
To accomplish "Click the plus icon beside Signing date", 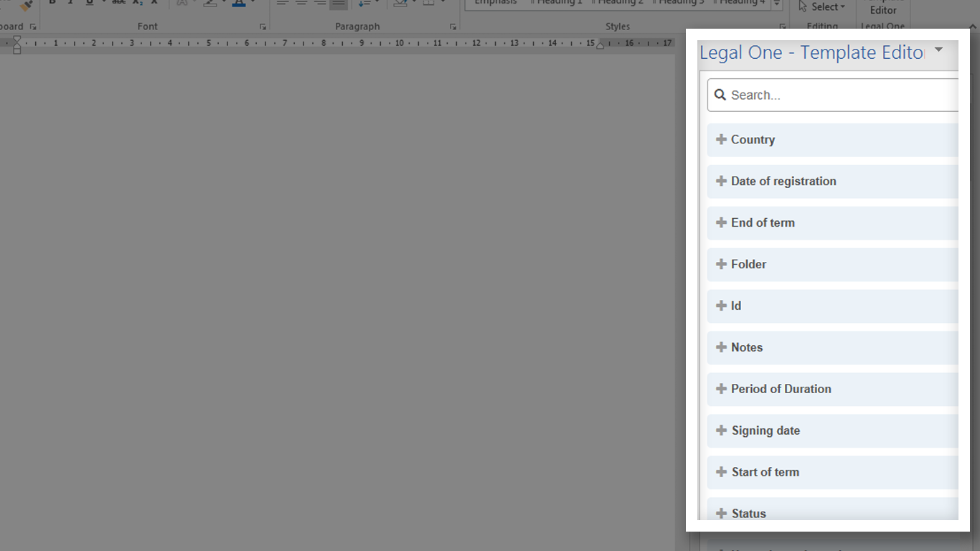I will point(722,430).
